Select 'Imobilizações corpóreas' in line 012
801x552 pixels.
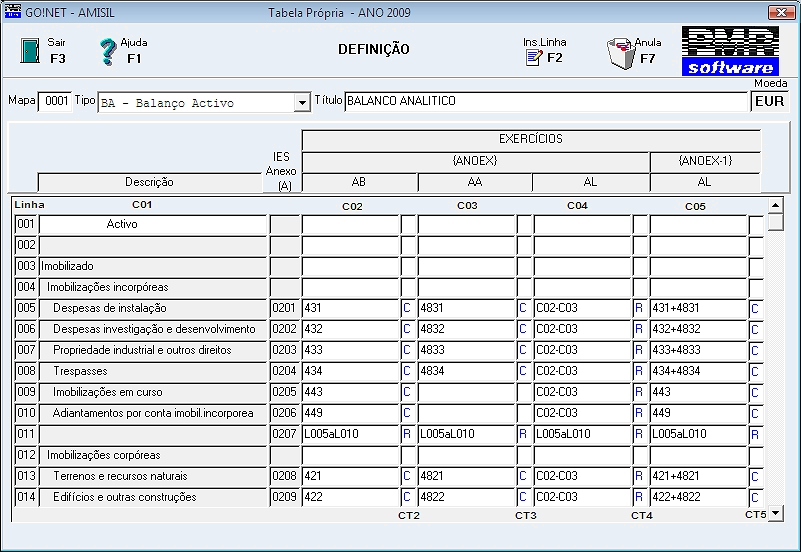click(x=153, y=454)
